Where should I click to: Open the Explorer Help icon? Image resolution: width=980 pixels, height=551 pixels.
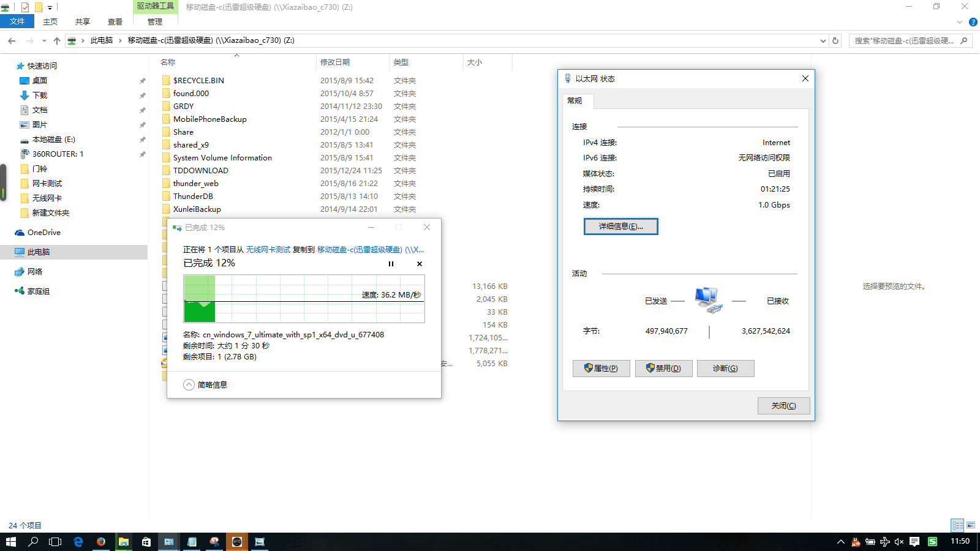pos(973,22)
